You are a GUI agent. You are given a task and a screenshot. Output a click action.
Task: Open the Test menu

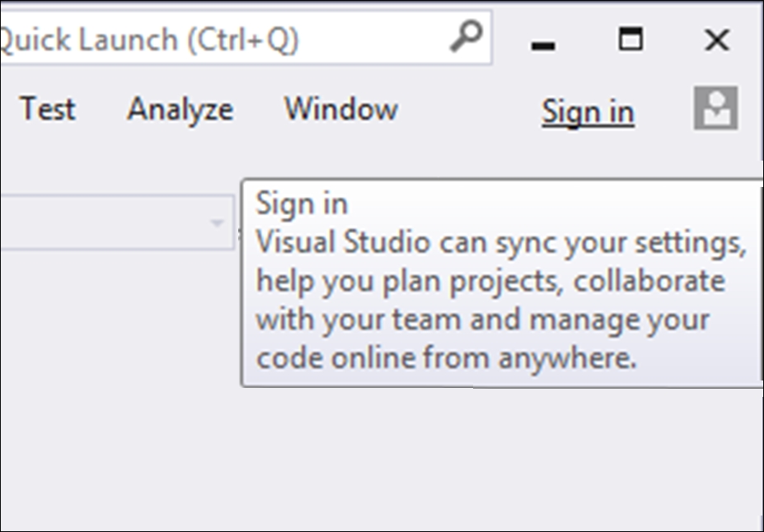point(48,109)
